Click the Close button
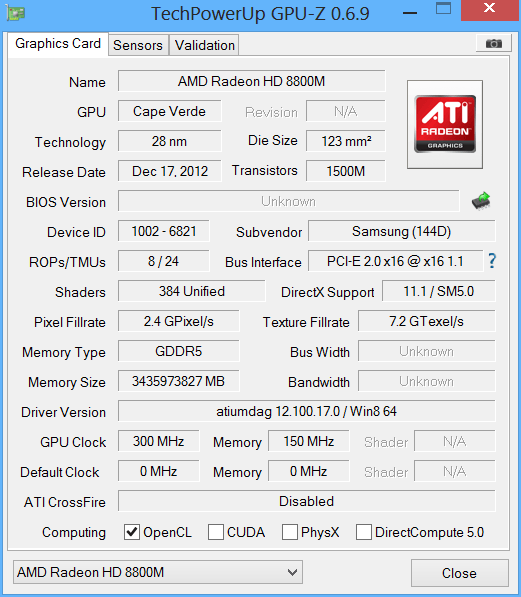Viewport: 521px width, 597px height. (460, 573)
